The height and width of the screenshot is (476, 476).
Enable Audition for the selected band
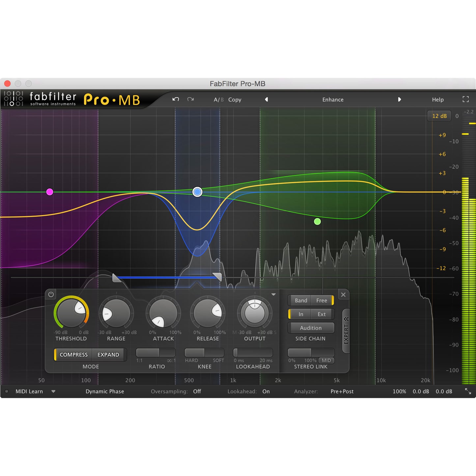coord(311,328)
